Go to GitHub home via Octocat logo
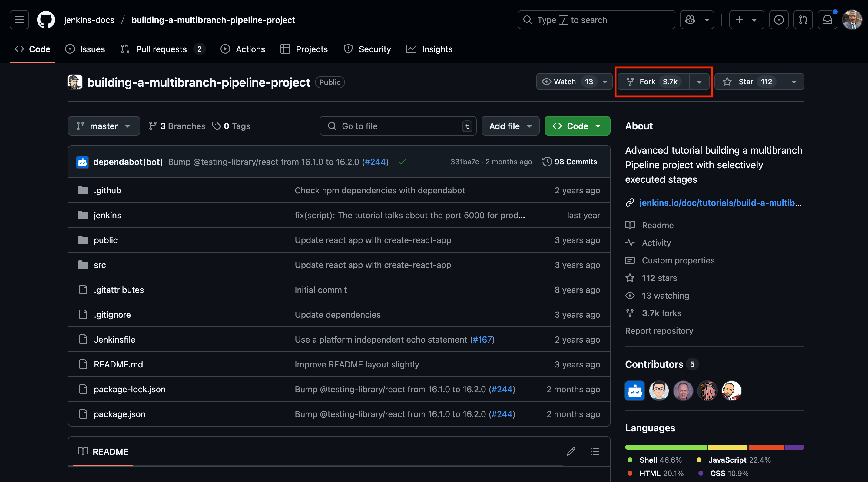 [x=46, y=20]
